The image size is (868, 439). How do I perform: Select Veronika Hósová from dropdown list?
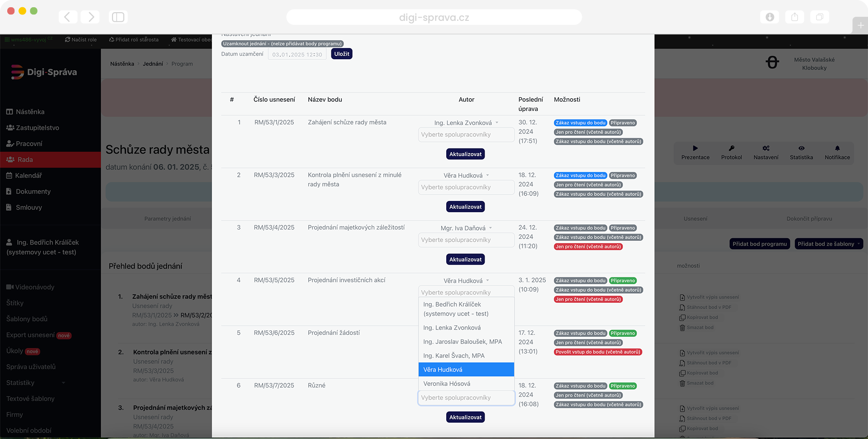[447, 384]
